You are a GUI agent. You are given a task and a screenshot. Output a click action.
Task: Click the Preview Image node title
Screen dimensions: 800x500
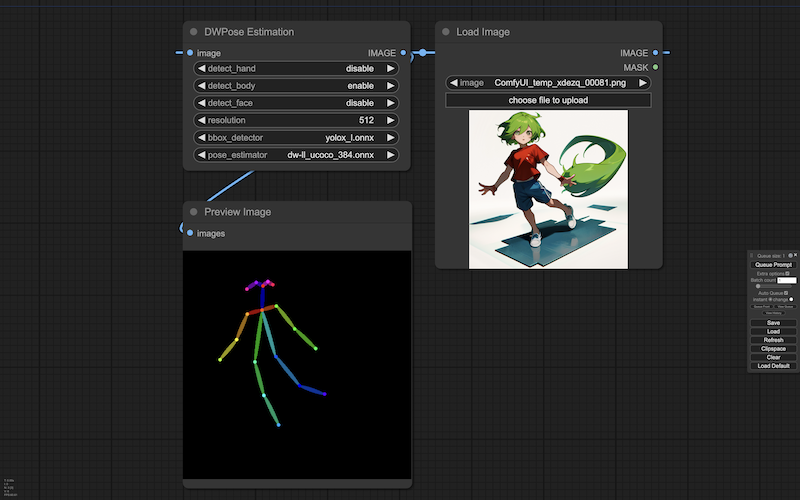(x=237, y=212)
